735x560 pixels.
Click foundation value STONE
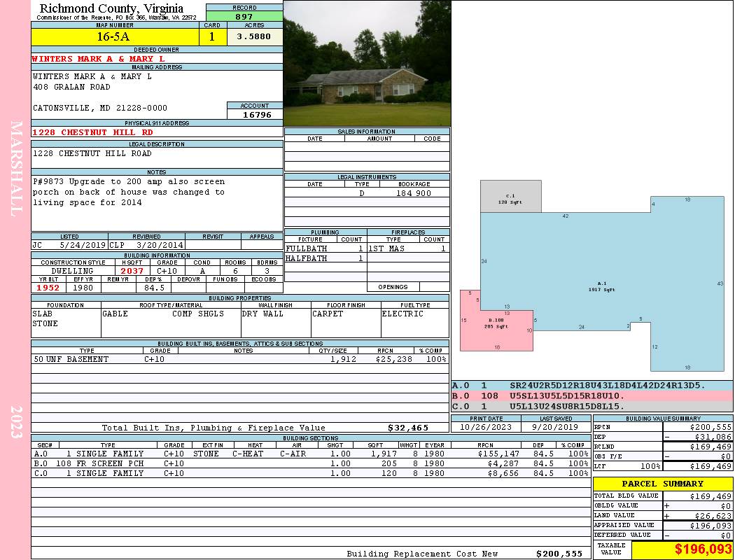[45, 323]
